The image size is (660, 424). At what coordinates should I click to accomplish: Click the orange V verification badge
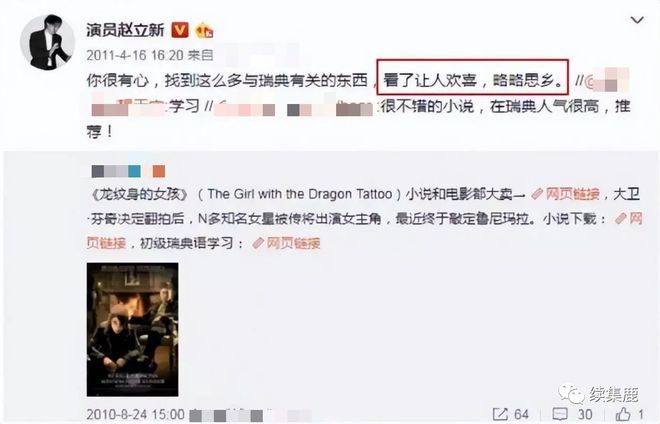coord(180,30)
